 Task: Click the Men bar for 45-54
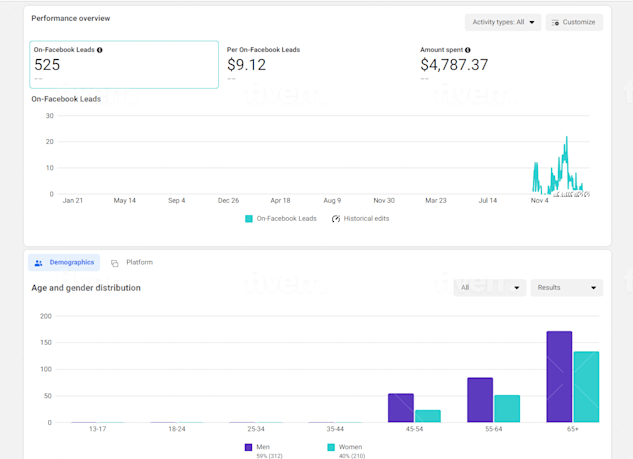point(401,408)
